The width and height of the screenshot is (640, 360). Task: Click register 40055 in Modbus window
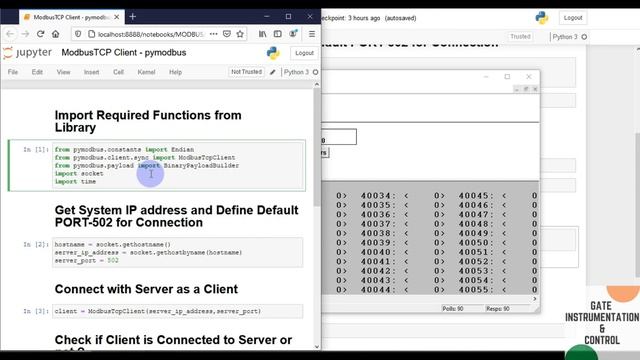coord(476,290)
